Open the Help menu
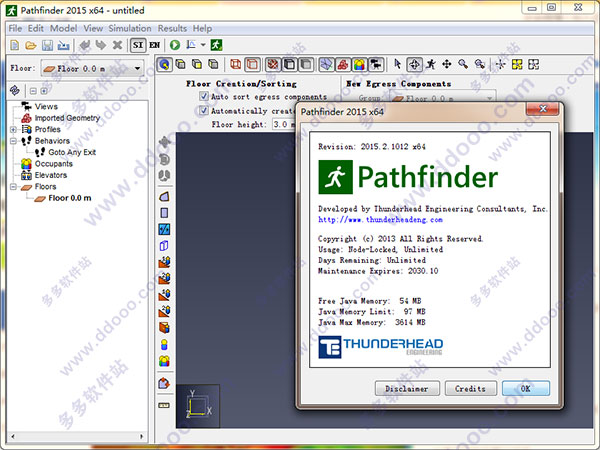The width and height of the screenshot is (600, 450). [202, 28]
